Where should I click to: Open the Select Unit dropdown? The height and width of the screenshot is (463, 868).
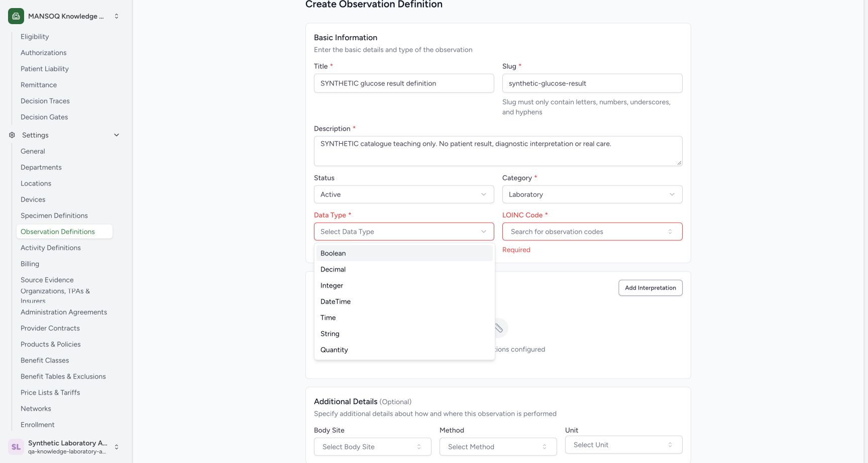[x=624, y=445]
